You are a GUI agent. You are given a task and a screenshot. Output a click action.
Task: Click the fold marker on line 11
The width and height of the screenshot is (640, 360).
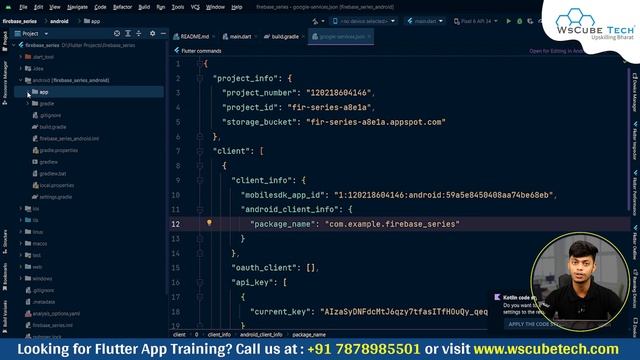point(200,209)
